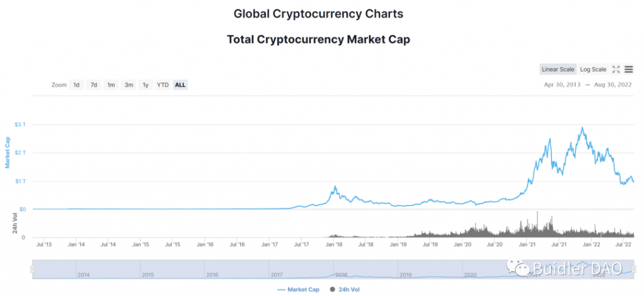The image size is (644, 296).
Task: Toggle the Market Cap legend line
Action: [x=298, y=290]
